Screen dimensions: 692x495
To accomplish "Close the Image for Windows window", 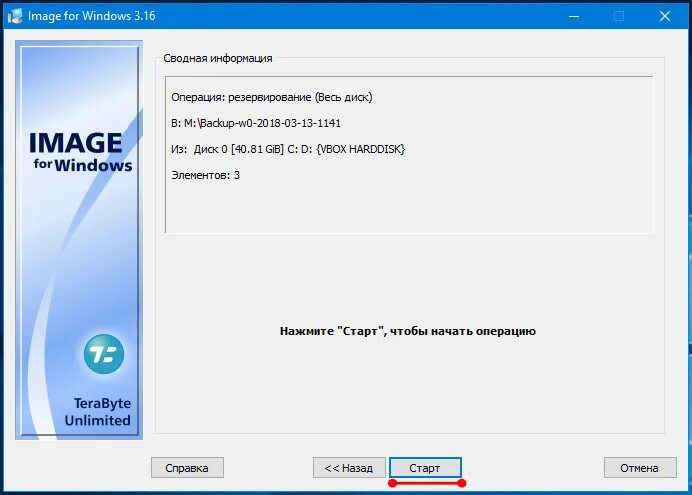I will tap(665, 16).
